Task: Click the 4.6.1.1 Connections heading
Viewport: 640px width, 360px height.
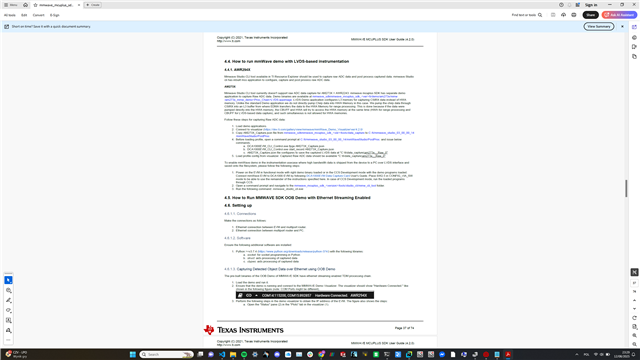Action: click(240, 214)
